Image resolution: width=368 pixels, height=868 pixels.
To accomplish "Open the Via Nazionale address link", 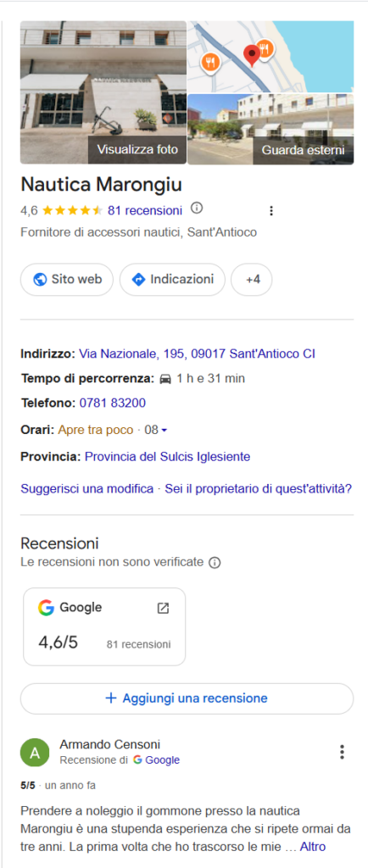I will tap(197, 353).
